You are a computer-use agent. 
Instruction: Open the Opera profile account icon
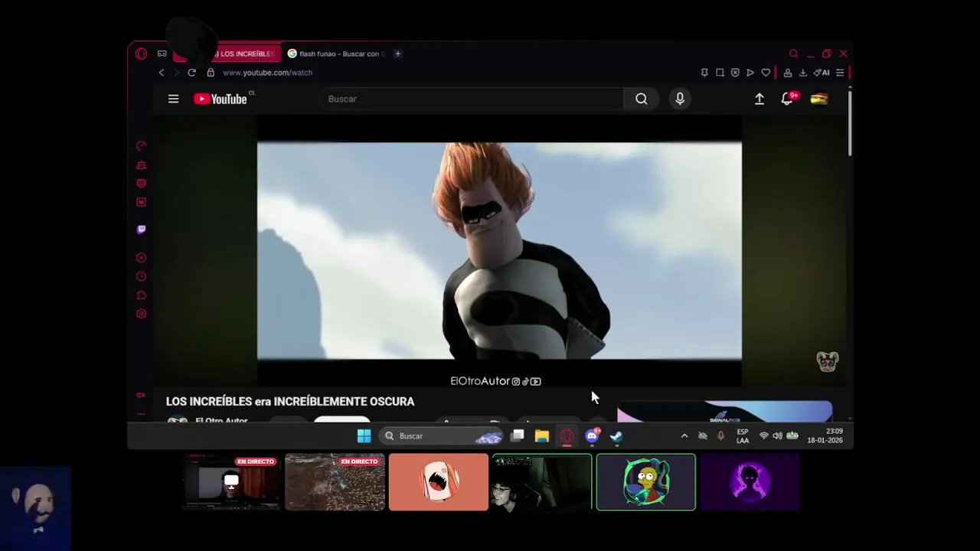(787, 73)
